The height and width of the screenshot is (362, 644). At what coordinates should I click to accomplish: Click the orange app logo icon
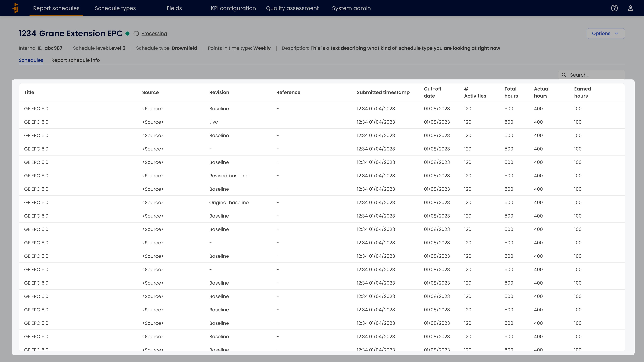point(15,8)
